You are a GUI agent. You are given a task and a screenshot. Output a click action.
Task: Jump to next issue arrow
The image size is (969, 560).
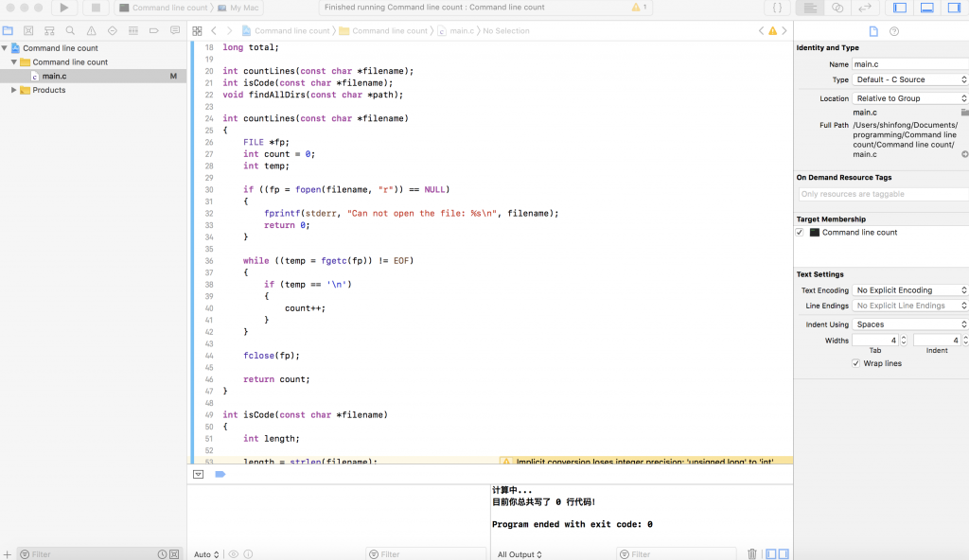coord(784,31)
